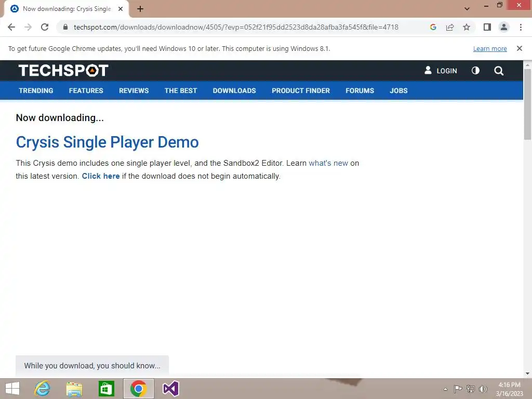Follow the what's new link

(328, 163)
